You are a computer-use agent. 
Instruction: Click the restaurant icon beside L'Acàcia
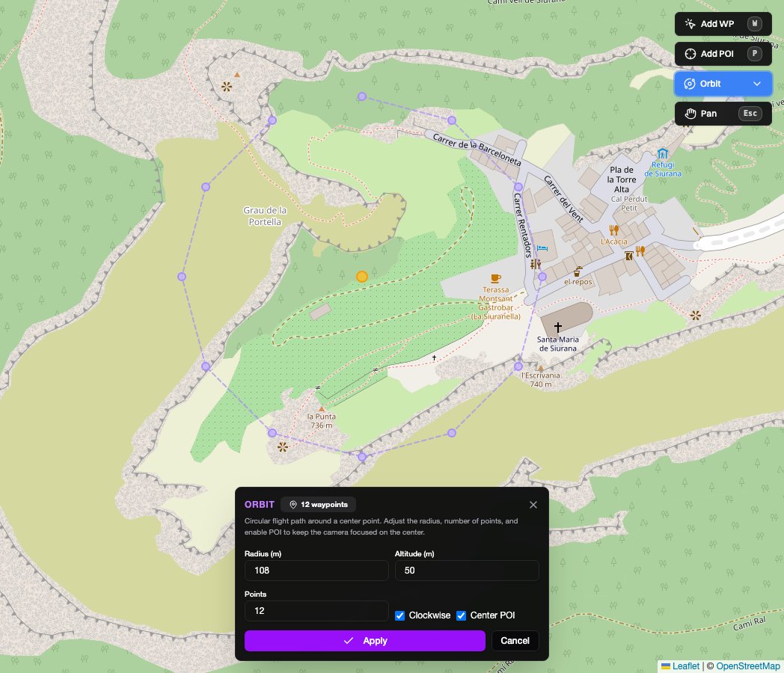tap(615, 230)
